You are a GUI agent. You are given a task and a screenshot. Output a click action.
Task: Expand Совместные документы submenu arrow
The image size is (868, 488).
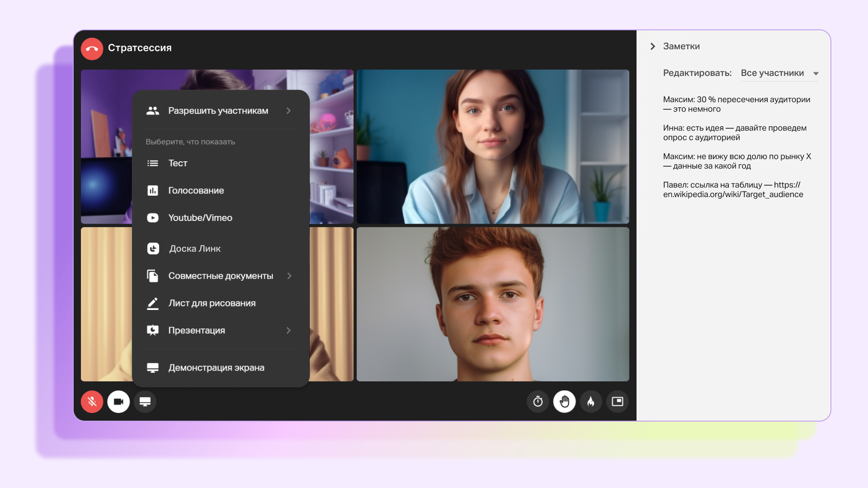tap(289, 276)
